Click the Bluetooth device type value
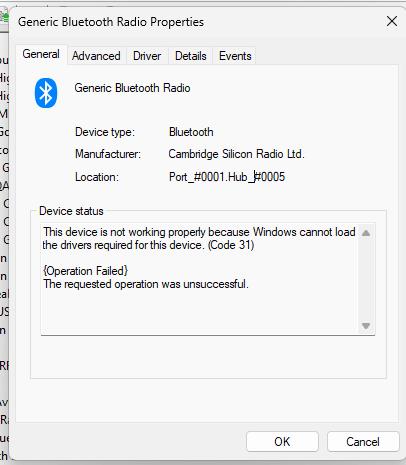Image resolution: width=406 pixels, height=465 pixels. pyautogui.click(x=191, y=132)
